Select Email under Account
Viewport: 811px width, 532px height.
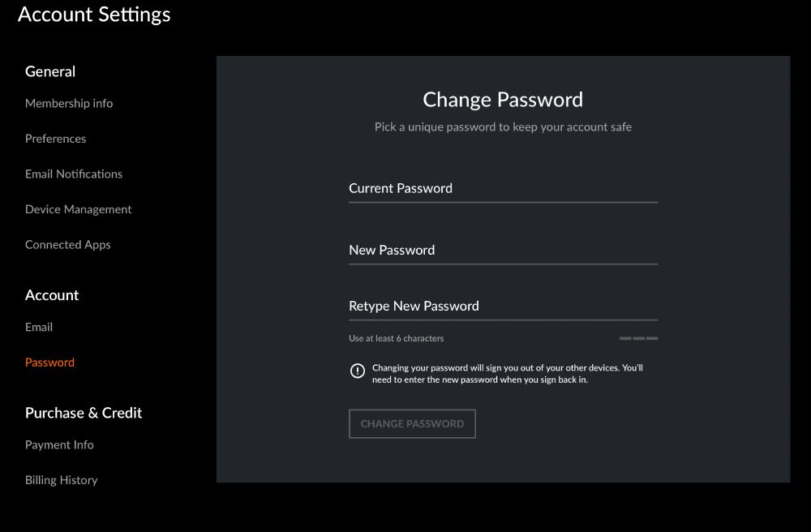[x=39, y=327]
